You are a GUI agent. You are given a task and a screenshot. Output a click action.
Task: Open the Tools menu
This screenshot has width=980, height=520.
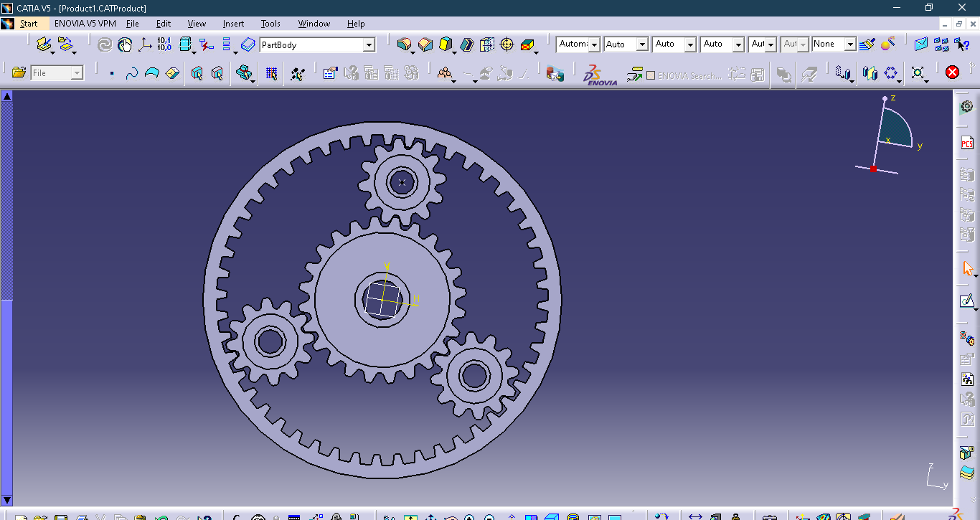point(270,24)
